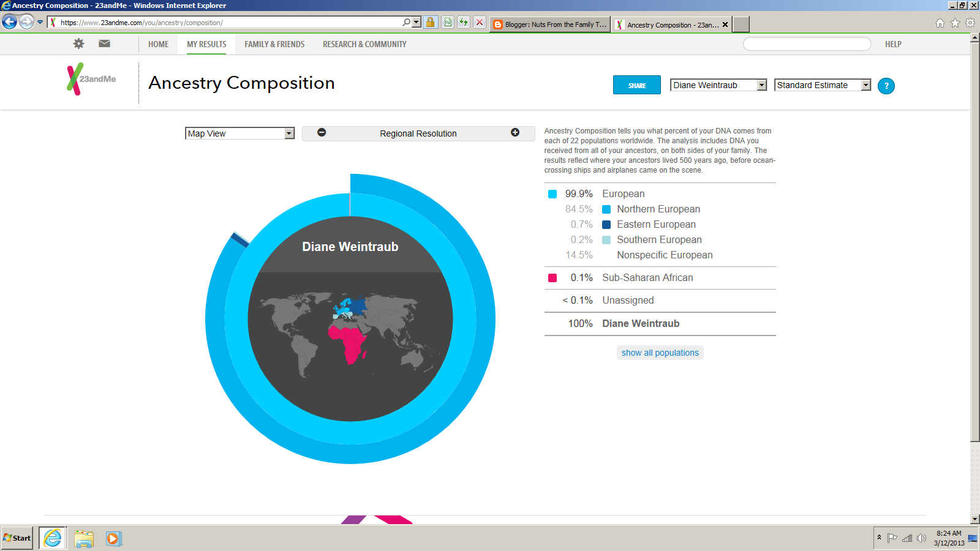Launch Windows Media Player from the taskbar

click(x=114, y=538)
